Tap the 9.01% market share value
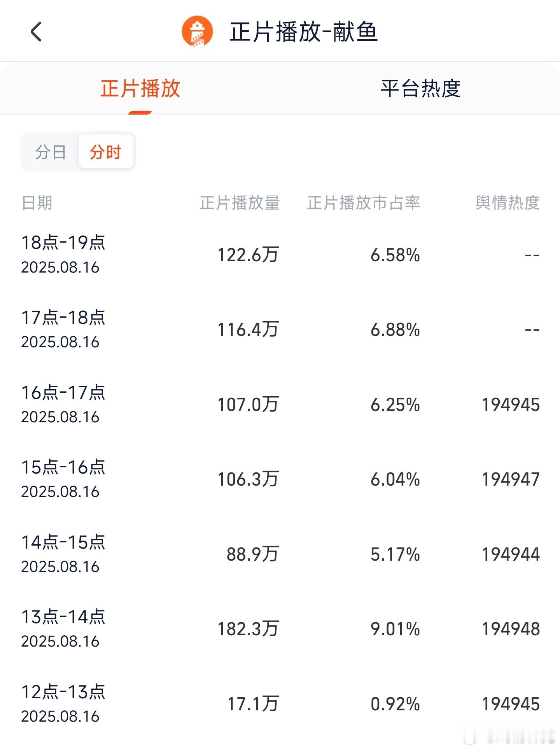The height and width of the screenshot is (750, 560). [x=395, y=629]
